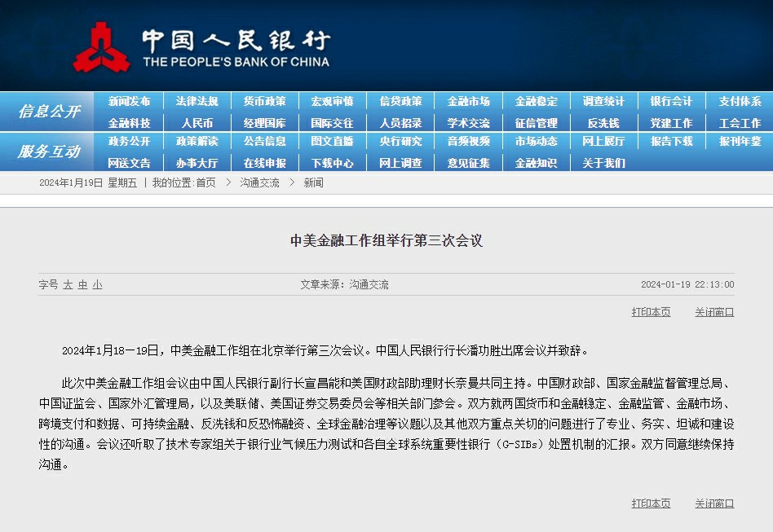The height and width of the screenshot is (532, 773).
Task: Click date 2024年1月19日 星期五
Action: pos(88,182)
